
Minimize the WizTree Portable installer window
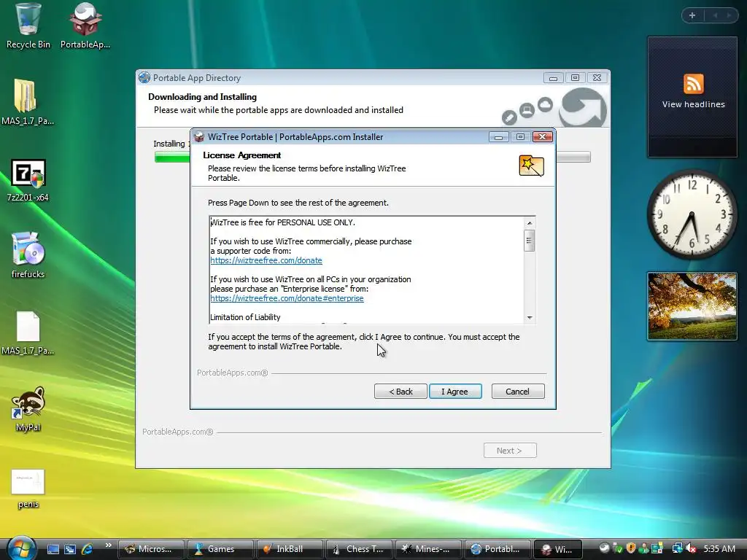coord(499,137)
